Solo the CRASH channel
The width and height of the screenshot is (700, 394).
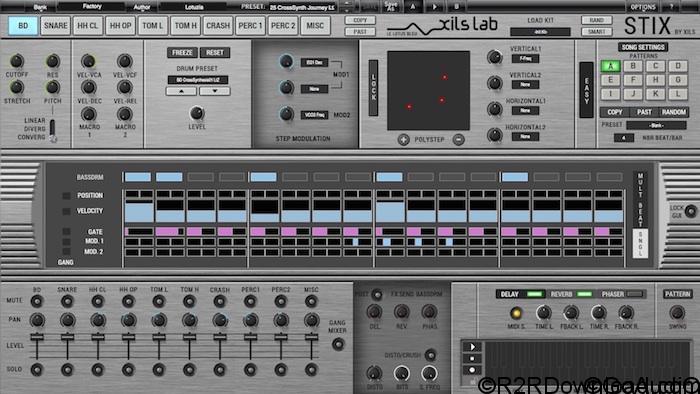[220, 369]
